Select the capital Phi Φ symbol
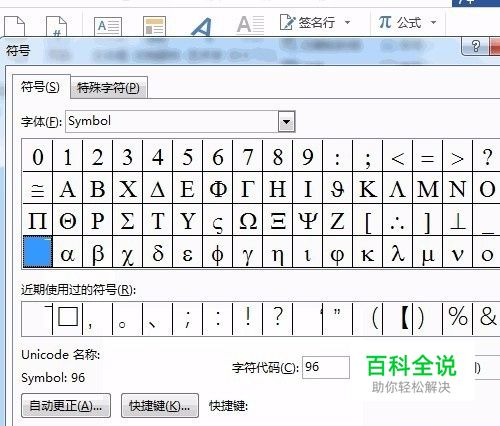 [217, 189]
